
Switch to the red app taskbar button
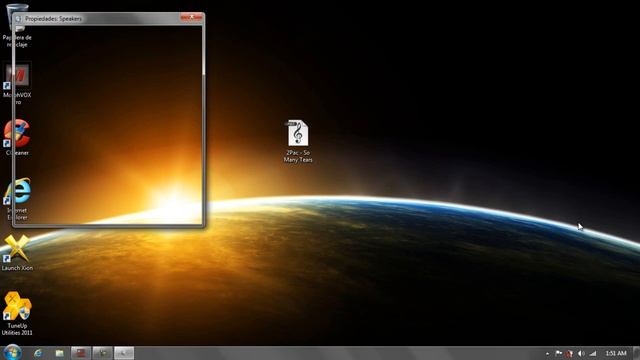(80, 353)
